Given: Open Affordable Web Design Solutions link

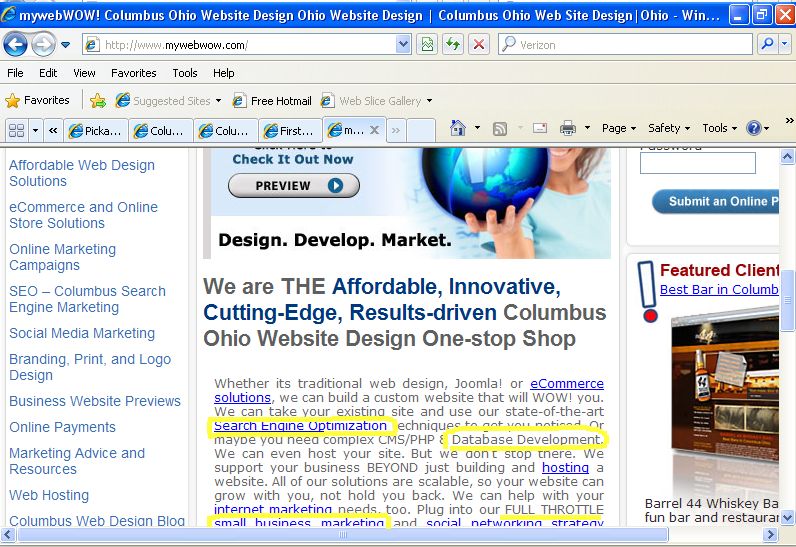Looking at the screenshot, I should tap(82, 173).
